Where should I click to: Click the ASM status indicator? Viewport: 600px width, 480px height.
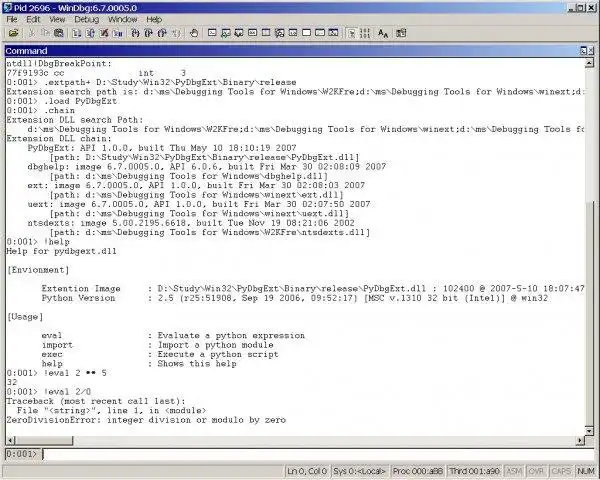514,471
